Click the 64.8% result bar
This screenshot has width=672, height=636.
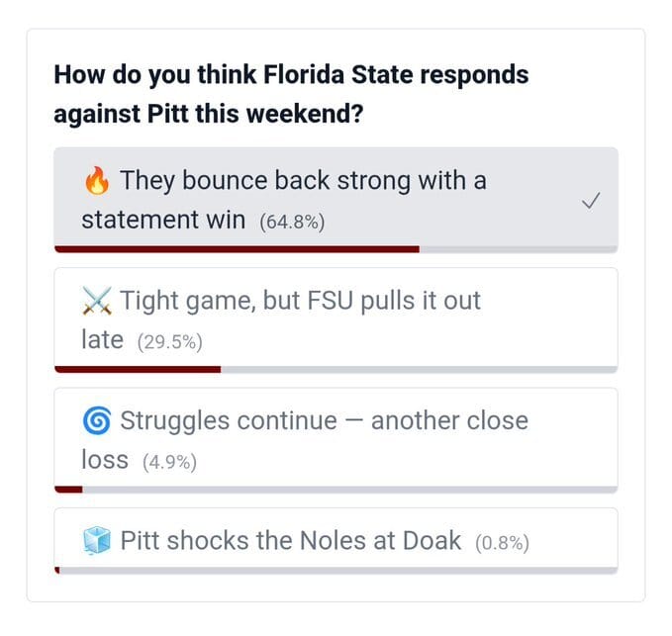pyautogui.click(x=237, y=249)
